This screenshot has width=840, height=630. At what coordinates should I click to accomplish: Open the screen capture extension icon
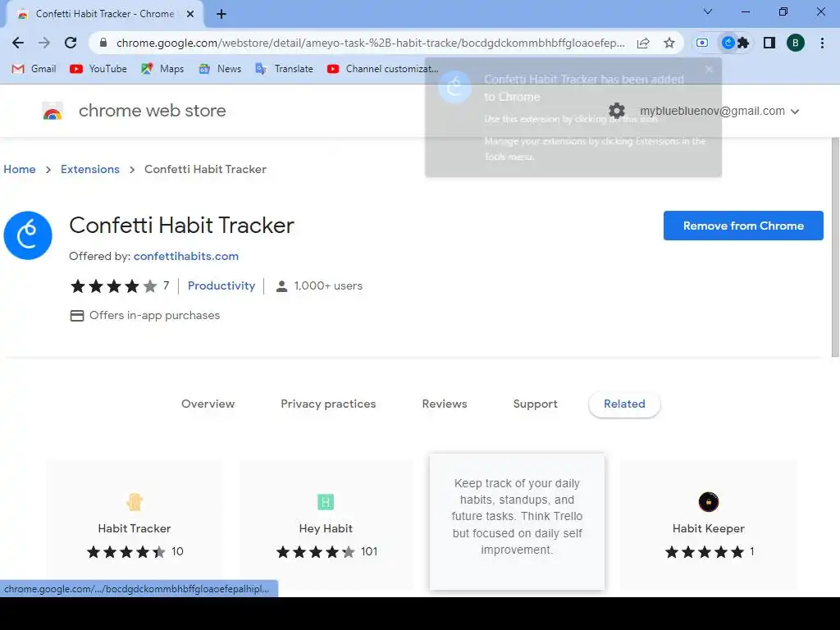click(x=702, y=43)
